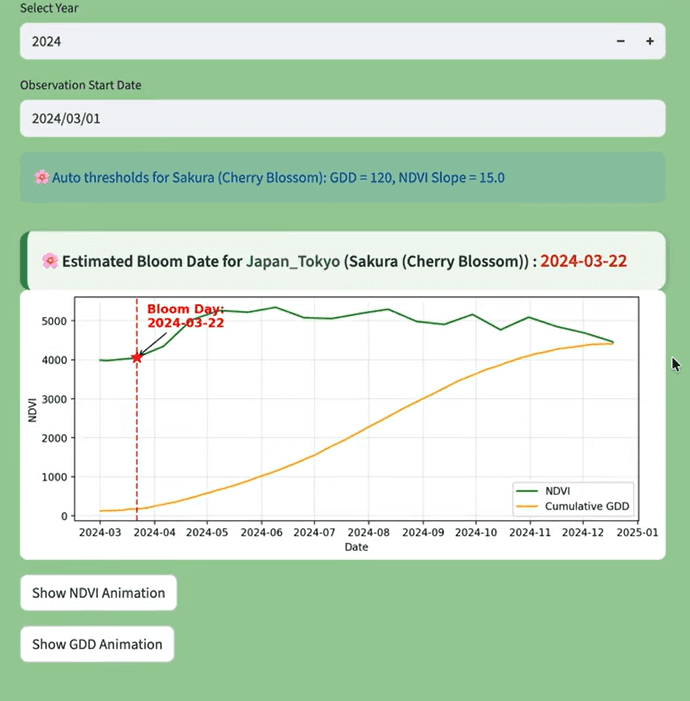Click the Show NDVI Animation button
This screenshot has height=701, width=690.
98,593
